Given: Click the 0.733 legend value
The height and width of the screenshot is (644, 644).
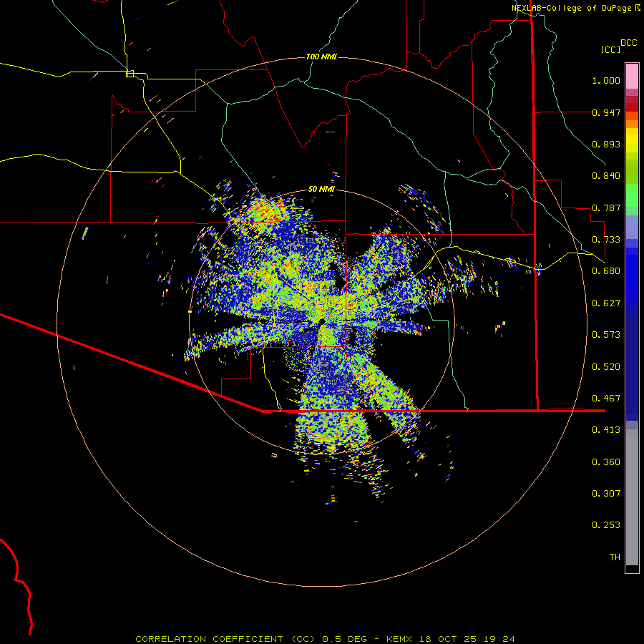Looking at the screenshot, I should [x=606, y=240].
